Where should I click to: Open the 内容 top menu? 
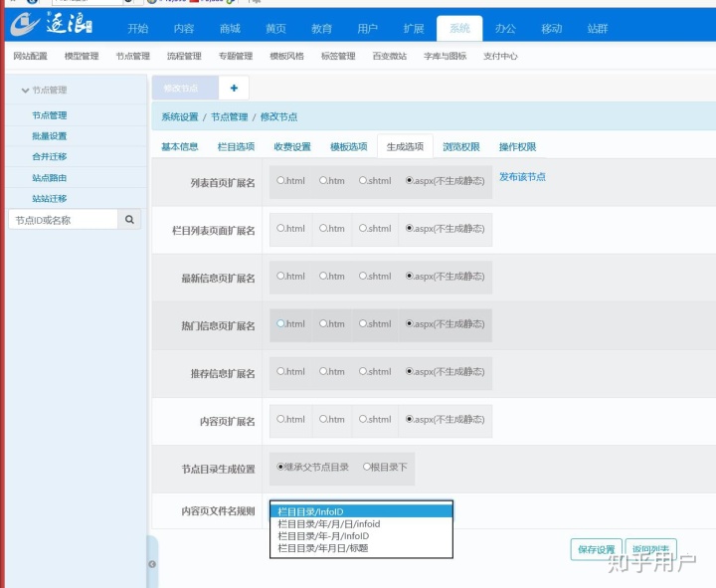point(184,29)
